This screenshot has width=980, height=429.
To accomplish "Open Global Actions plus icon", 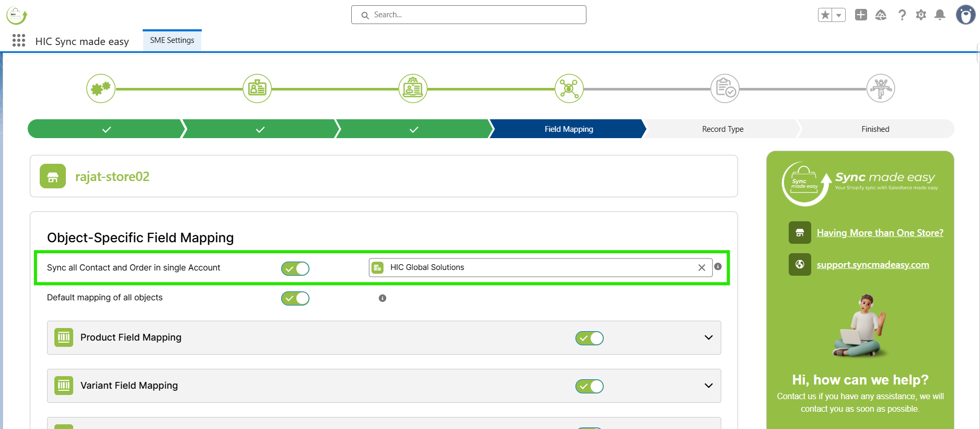I will (861, 15).
